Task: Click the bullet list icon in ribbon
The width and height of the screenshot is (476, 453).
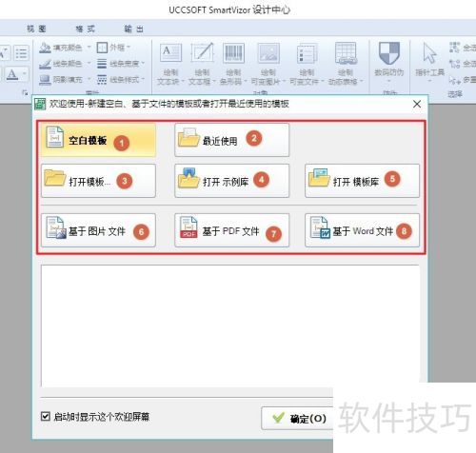Action: pyautogui.click(x=22, y=53)
